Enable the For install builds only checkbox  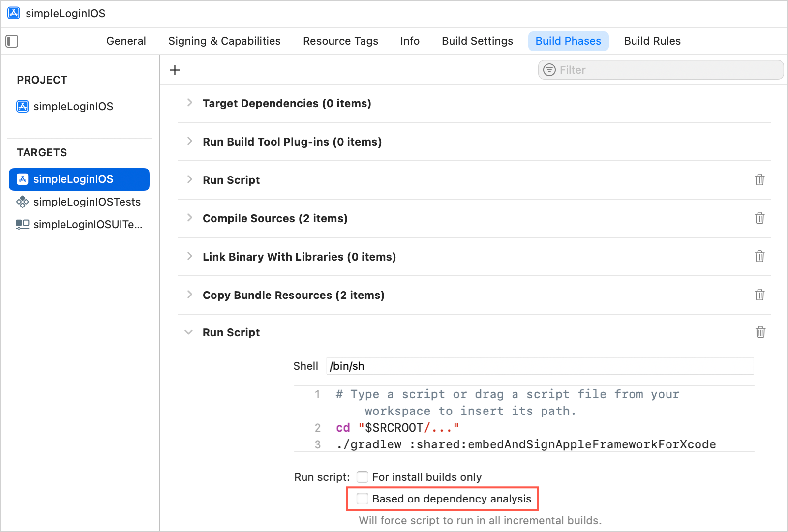tap(362, 476)
